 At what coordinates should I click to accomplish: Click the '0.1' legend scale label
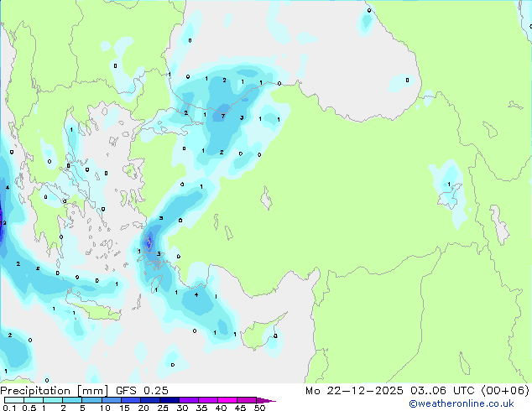coord(10,408)
